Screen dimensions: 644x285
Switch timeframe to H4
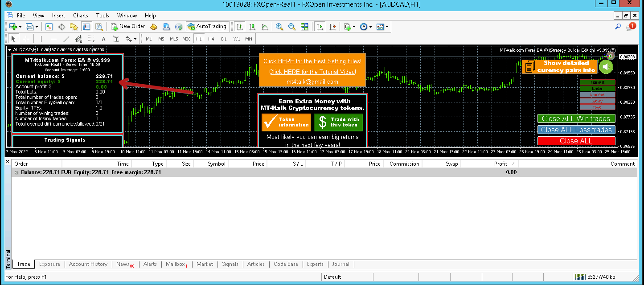[211, 39]
